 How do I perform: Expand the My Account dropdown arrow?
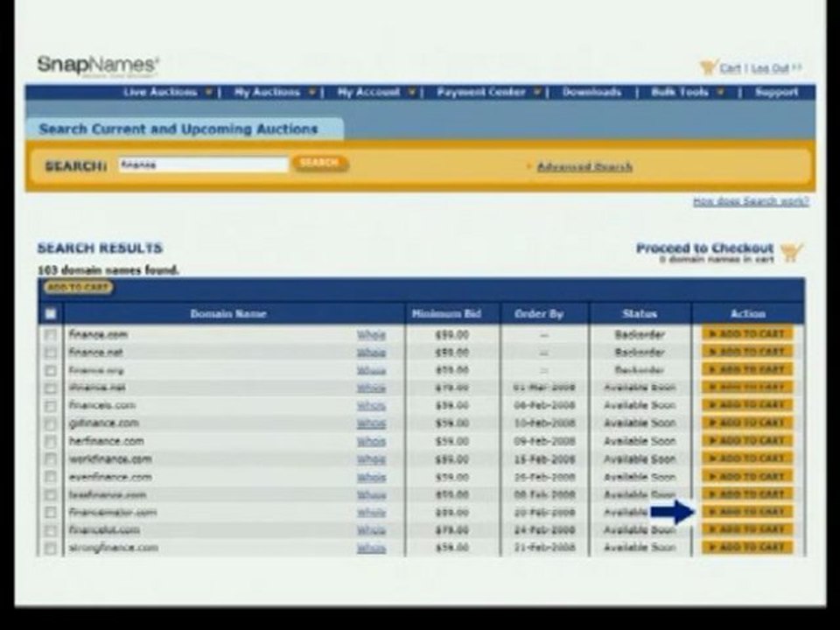pyautogui.click(x=411, y=92)
